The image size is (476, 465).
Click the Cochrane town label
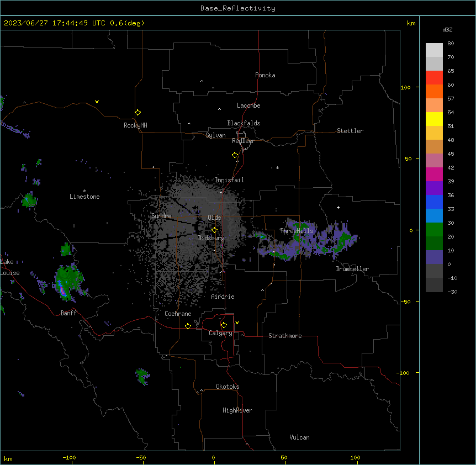coord(178,314)
